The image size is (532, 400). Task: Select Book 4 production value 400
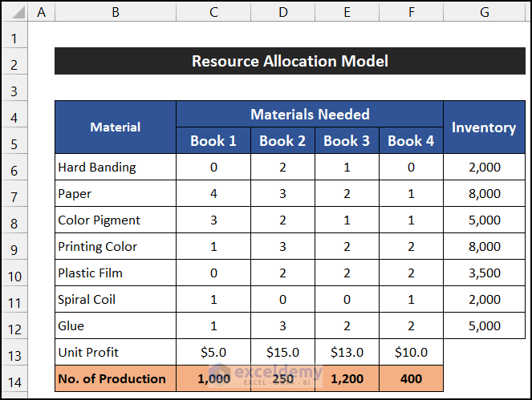click(411, 378)
